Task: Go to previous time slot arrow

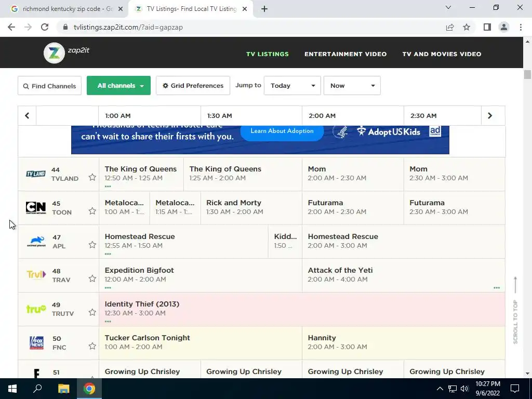Action: pyautogui.click(x=27, y=116)
